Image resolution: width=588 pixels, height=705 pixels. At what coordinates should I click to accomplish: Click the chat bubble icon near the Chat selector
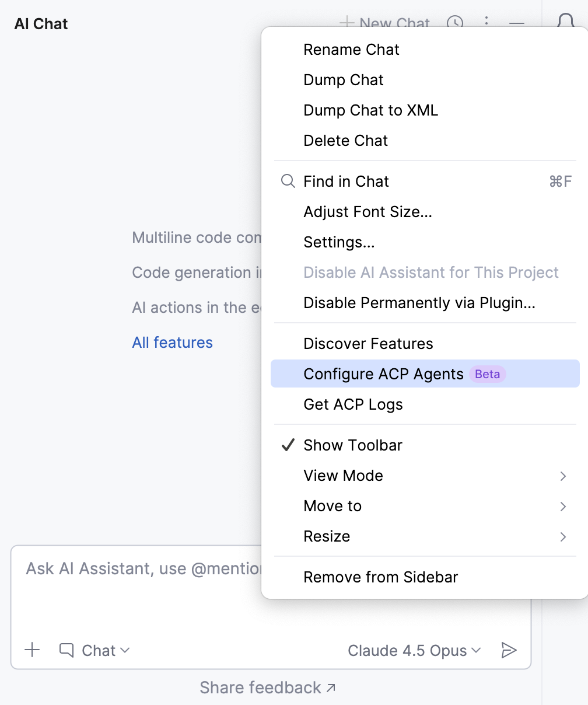pyautogui.click(x=66, y=650)
